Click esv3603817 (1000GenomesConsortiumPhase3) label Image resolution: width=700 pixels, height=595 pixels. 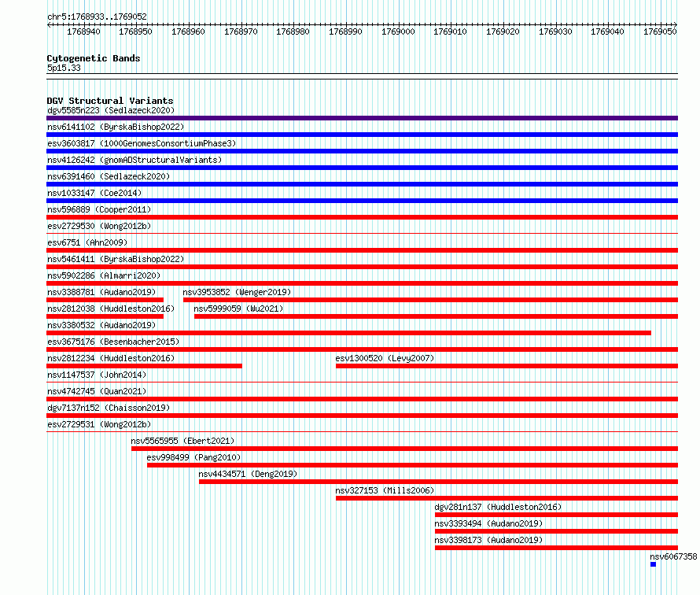[142, 143]
